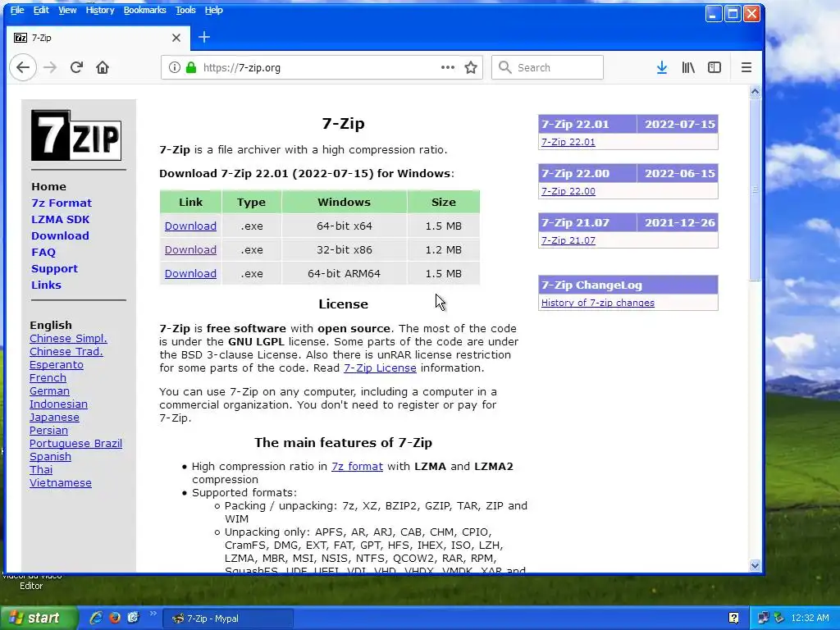Open a new tab with plus button
This screenshot has height=630, width=840.
(x=204, y=37)
